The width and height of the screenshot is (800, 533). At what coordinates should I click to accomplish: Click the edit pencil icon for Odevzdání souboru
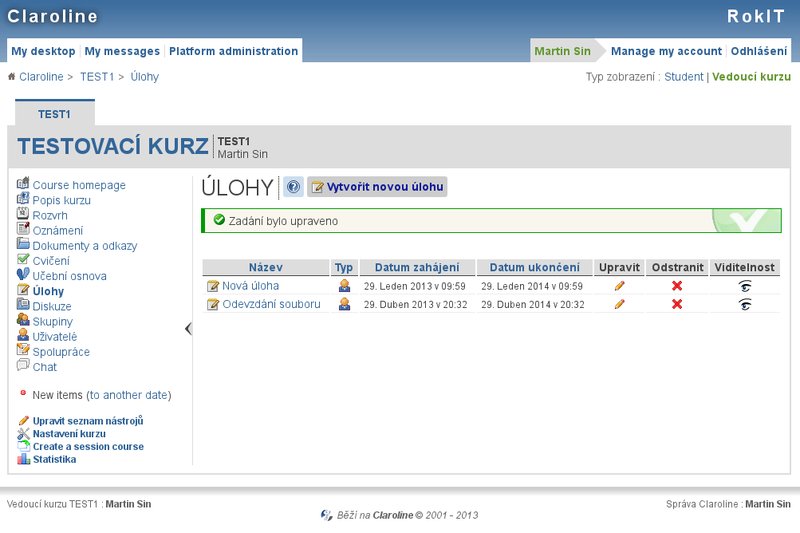pyautogui.click(x=619, y=304)
